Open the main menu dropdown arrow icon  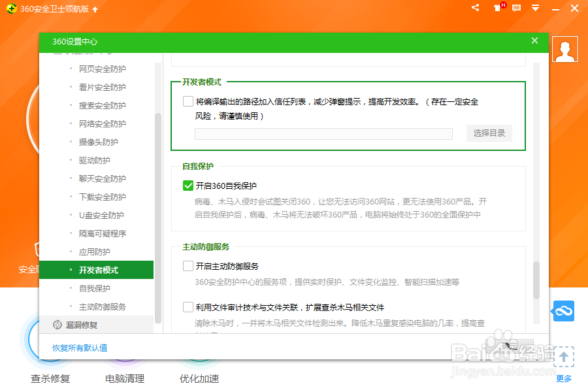click(536, 8)
